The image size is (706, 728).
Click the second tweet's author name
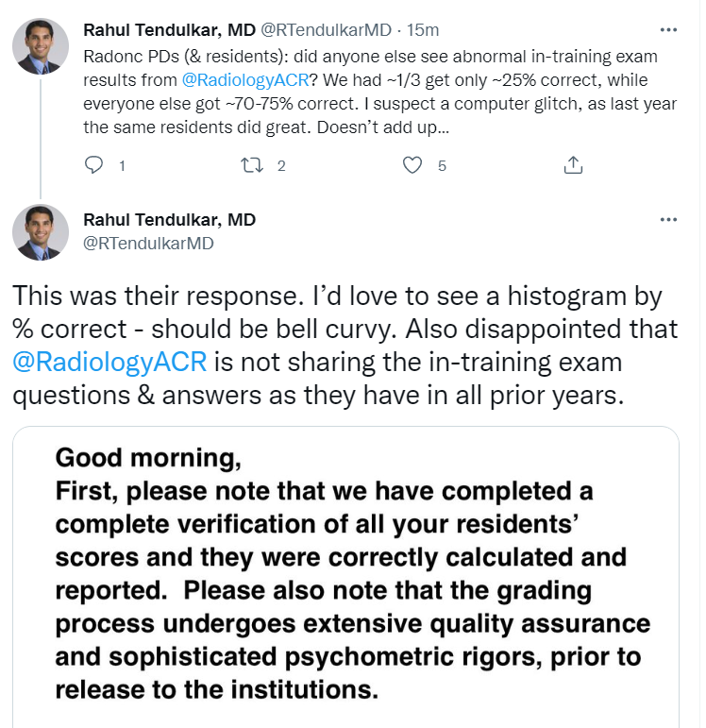pos(169,220)
